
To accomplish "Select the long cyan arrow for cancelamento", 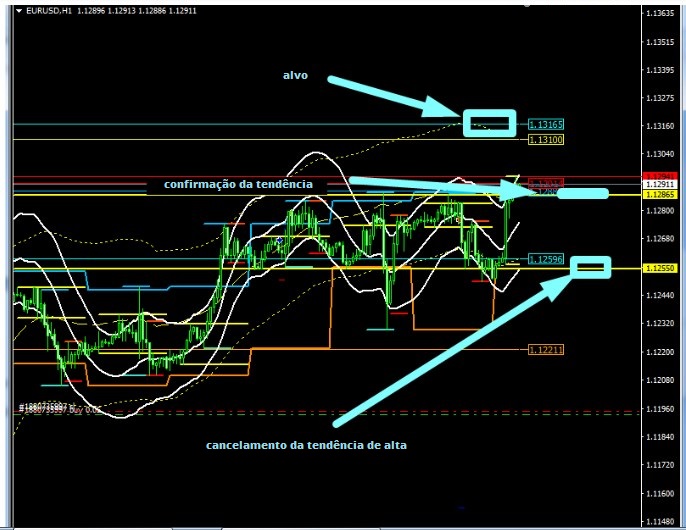I will coord(450,350).
